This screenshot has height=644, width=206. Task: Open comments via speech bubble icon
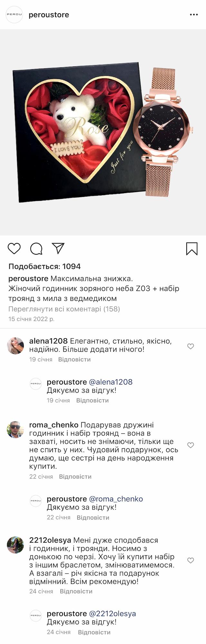(x=36, y=249)
